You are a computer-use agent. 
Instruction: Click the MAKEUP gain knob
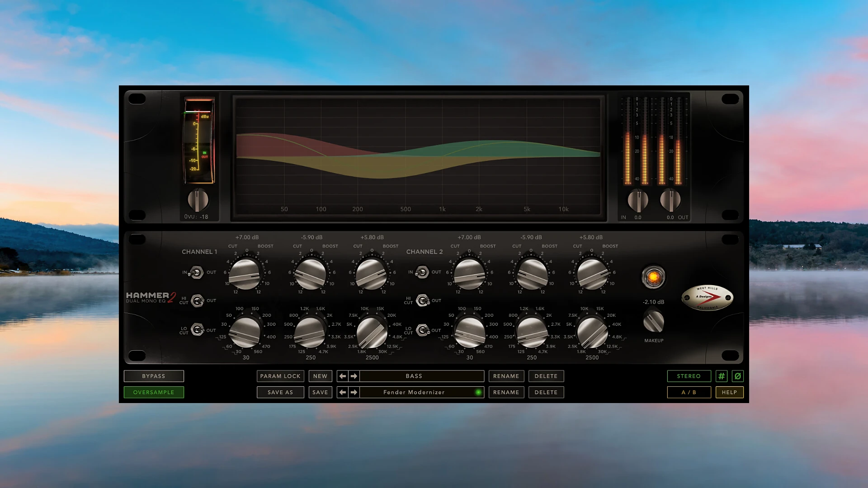click(x=654, y=321)
